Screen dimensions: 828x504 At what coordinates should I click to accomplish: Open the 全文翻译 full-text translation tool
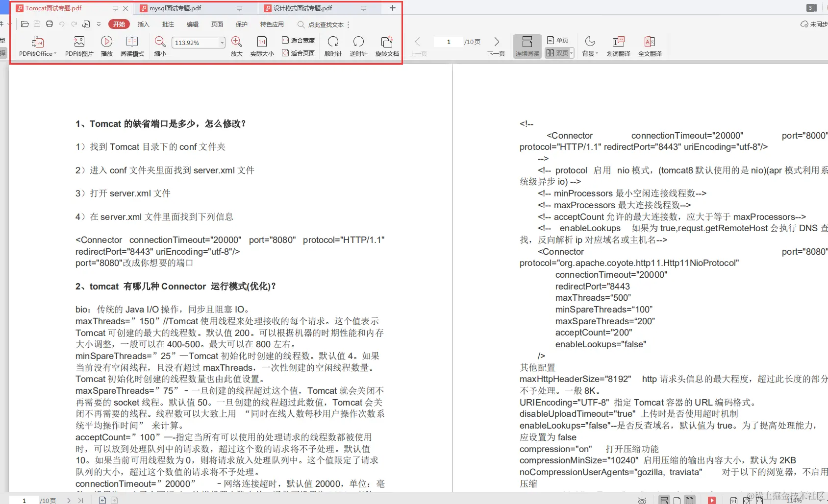(650, 46)
